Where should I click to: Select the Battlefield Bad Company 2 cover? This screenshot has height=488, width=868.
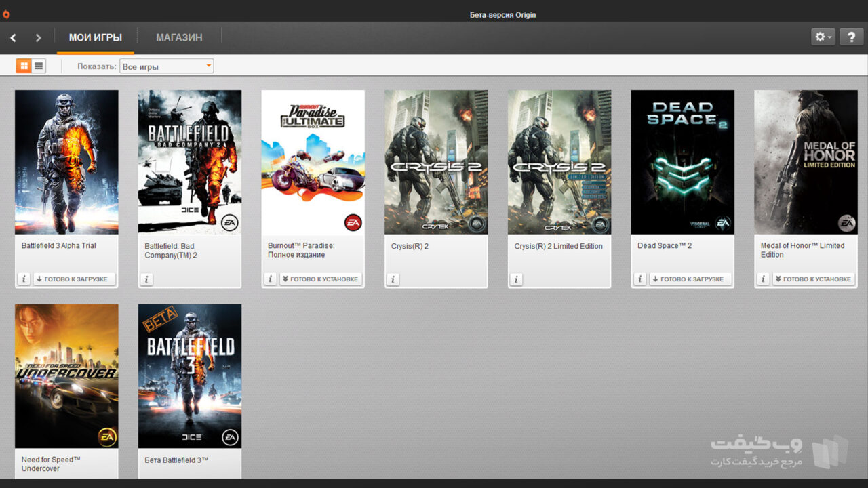[190, 162]
